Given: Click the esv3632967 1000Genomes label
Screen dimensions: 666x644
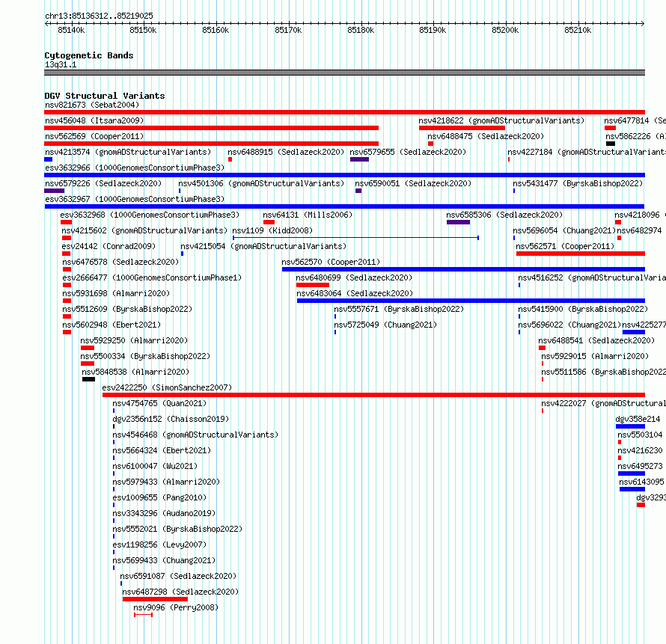Looking at the screenshot, I should [x=135, y=199].
